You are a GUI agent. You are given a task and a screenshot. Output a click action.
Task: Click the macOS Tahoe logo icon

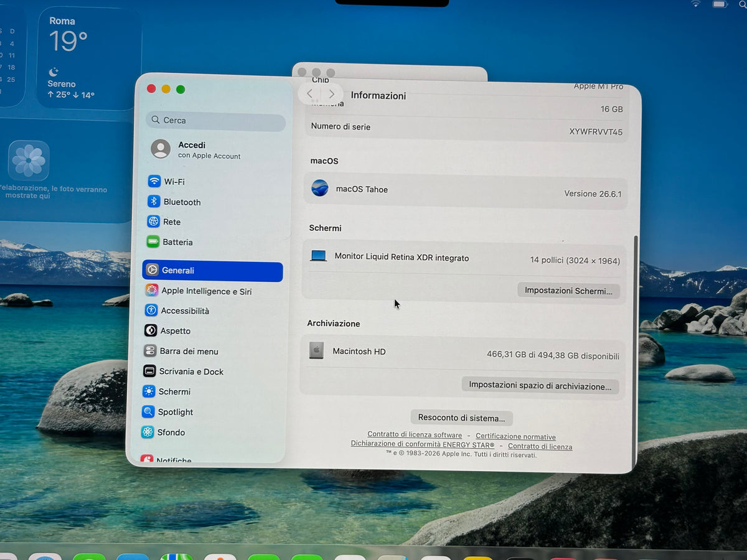coord(320,188)
